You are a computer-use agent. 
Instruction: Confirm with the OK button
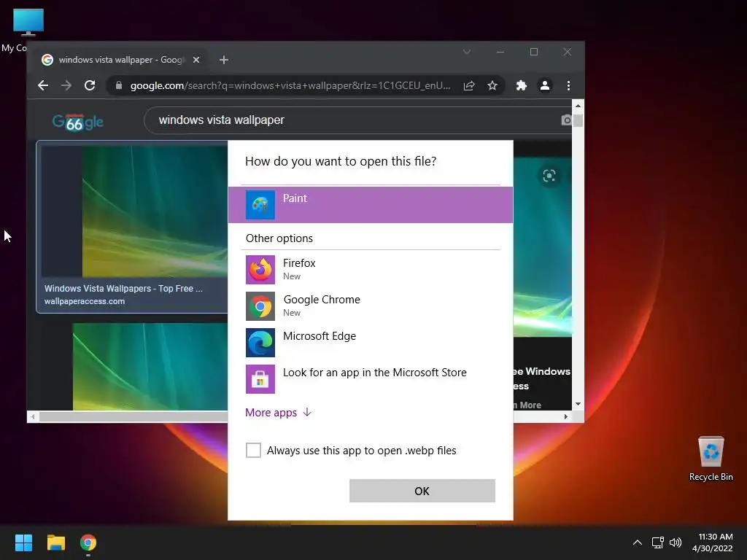422,491
